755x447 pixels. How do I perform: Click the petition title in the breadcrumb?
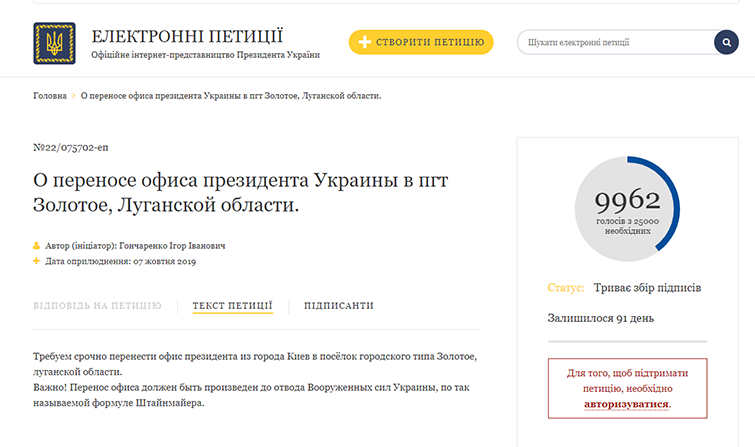(x=231, y=96)
